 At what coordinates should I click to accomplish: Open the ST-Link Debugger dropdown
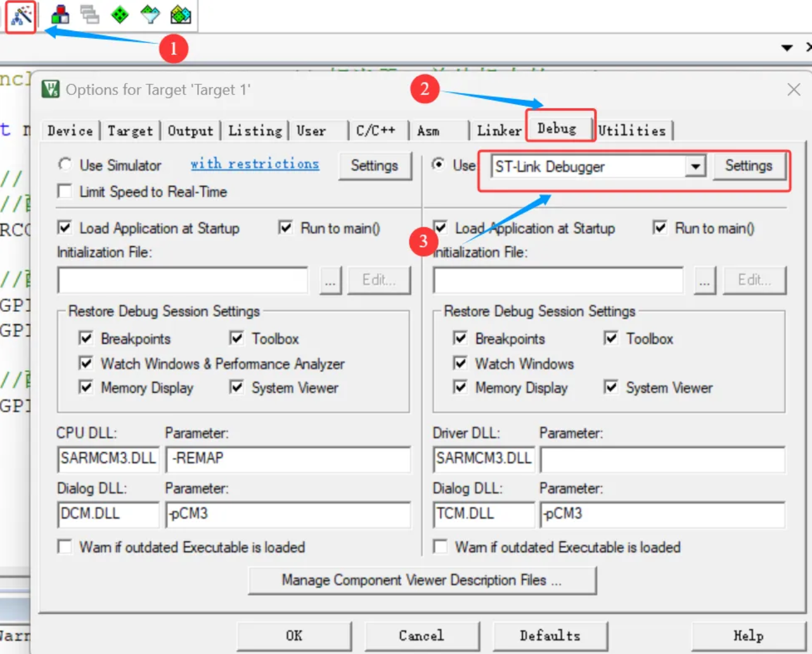[695, 167]
